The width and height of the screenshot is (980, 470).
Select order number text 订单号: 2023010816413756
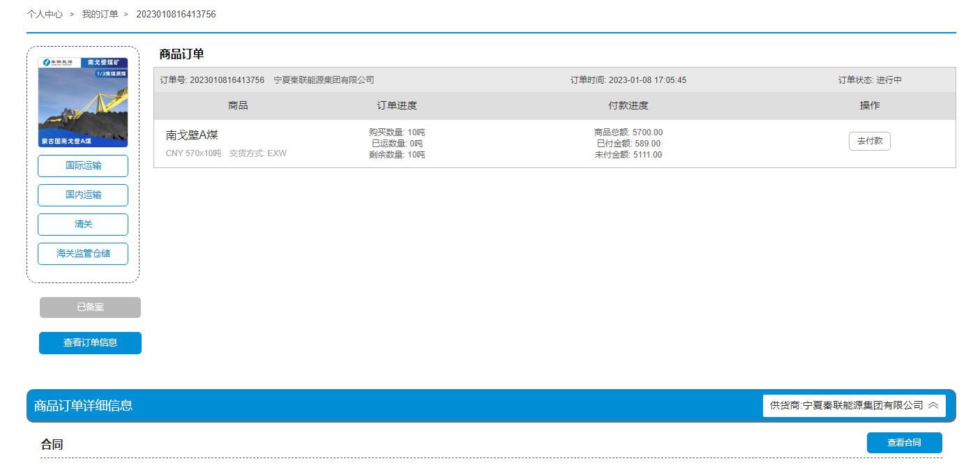coord(212,80)
